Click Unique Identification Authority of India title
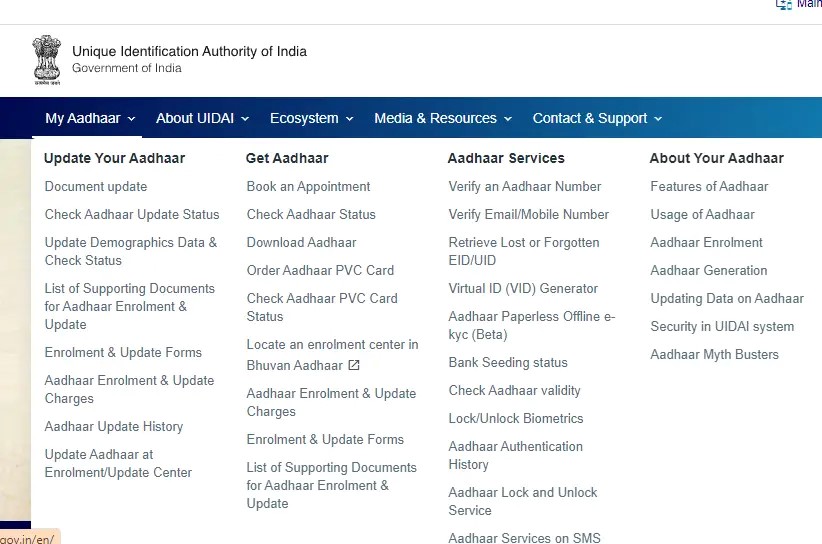 point(189,51)
